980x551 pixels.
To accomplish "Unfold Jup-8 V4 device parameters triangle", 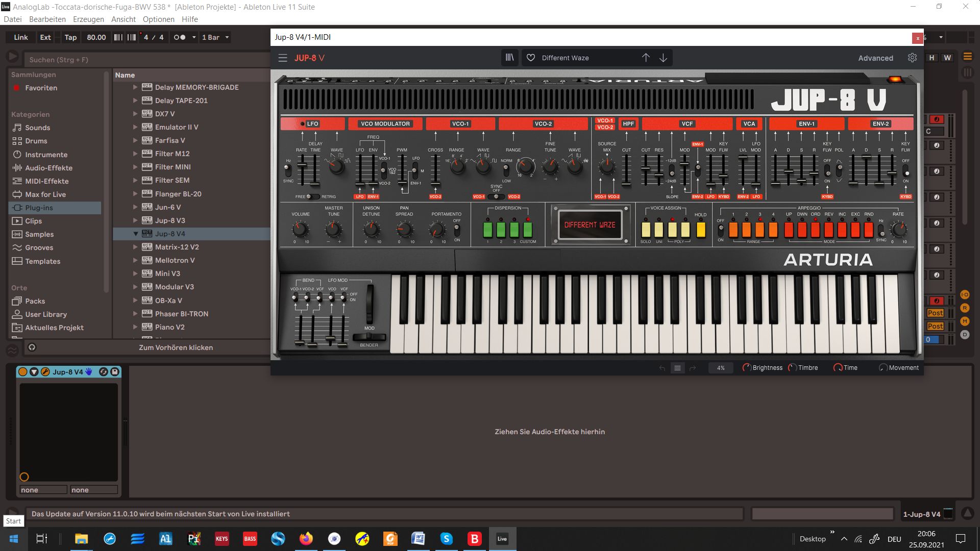I will click(34, 372).
